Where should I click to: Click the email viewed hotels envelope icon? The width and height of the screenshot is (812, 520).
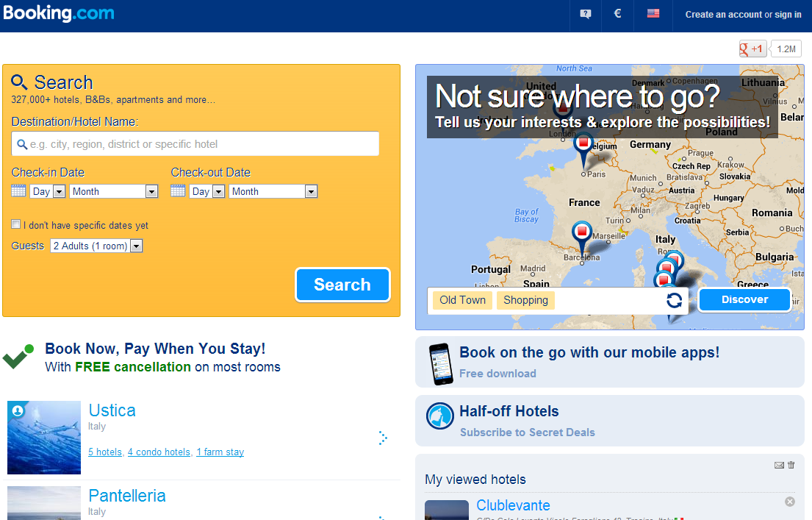tap(779, 465)
